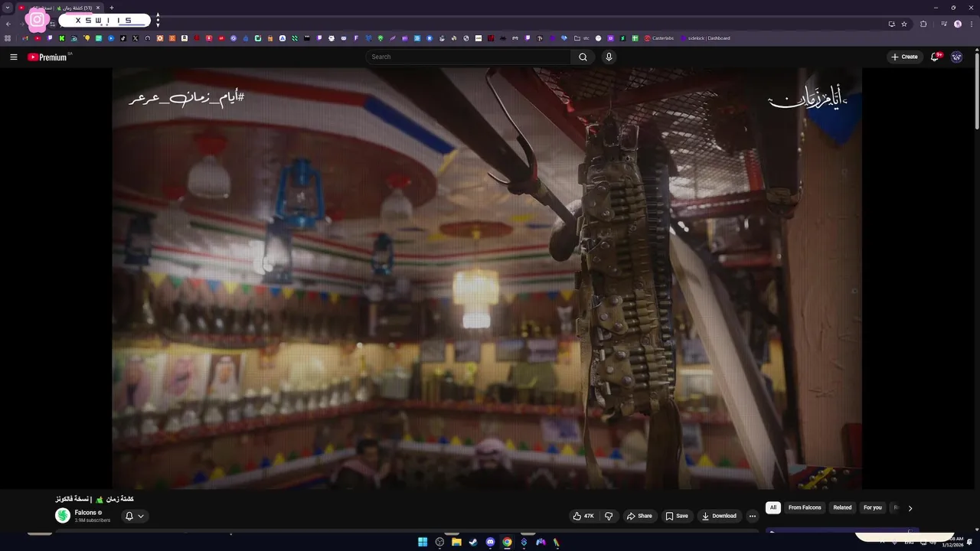Image resolution: width=980 pixels, height=551 pixels.
Task: Open the Chrome profile avatar
Action: [958, 24]
